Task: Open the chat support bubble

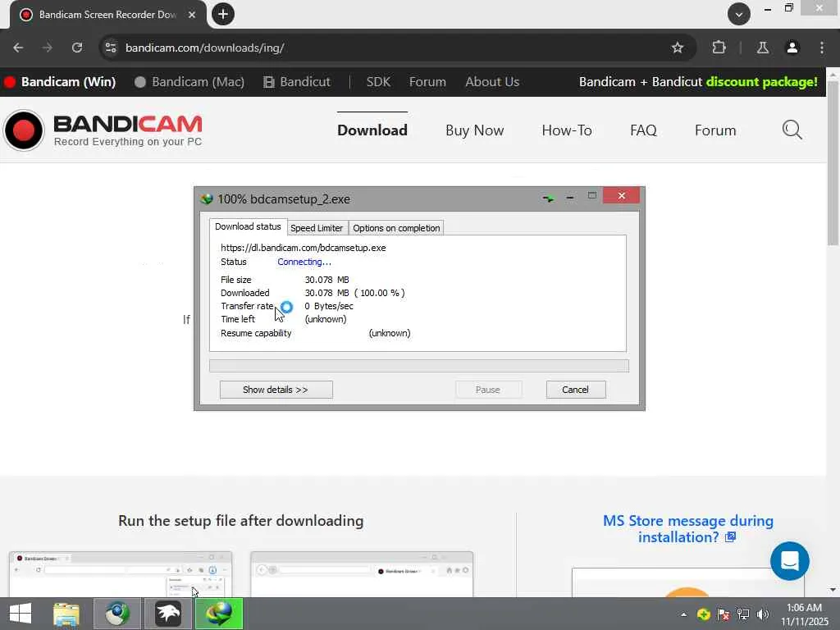Action: point(790,561)
